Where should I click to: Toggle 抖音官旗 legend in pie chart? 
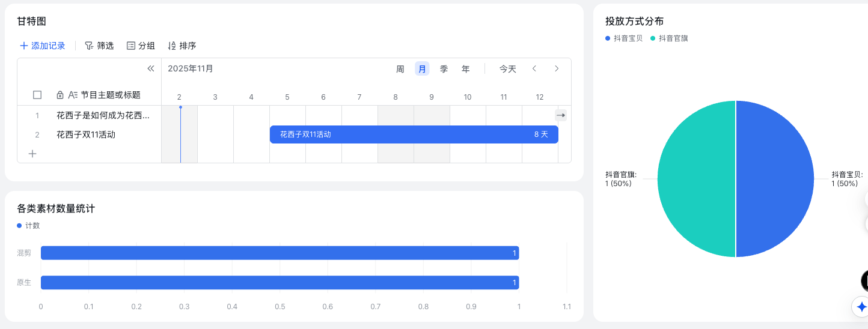669,38
